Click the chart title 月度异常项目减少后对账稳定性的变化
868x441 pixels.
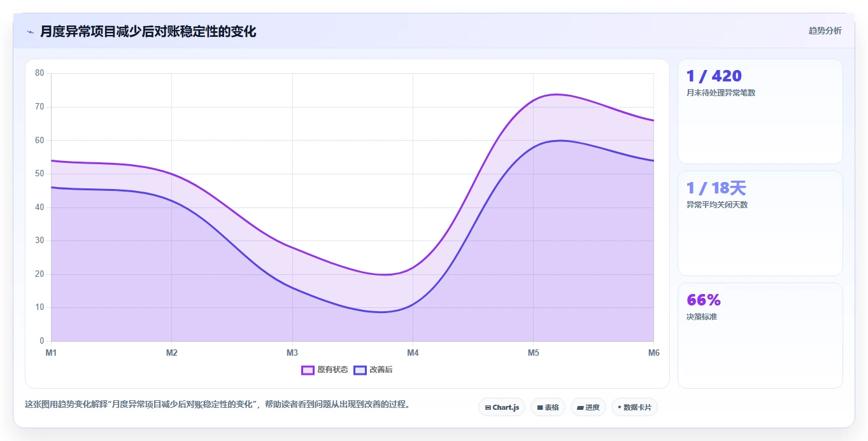click(148, 31)
